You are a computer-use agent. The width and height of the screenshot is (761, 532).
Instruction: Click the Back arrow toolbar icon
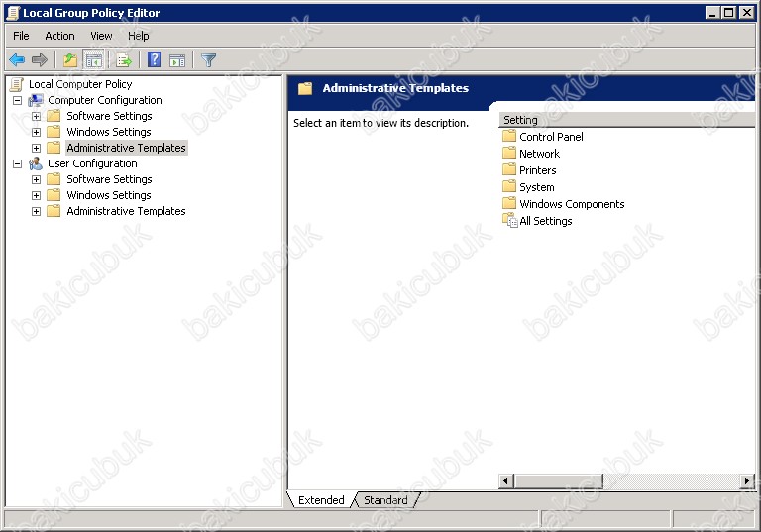coord(17,60)
